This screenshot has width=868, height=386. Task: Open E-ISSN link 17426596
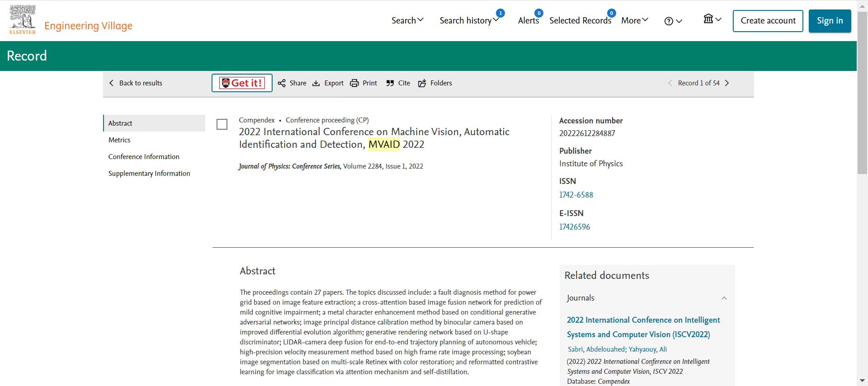click(x=575, y=227)
